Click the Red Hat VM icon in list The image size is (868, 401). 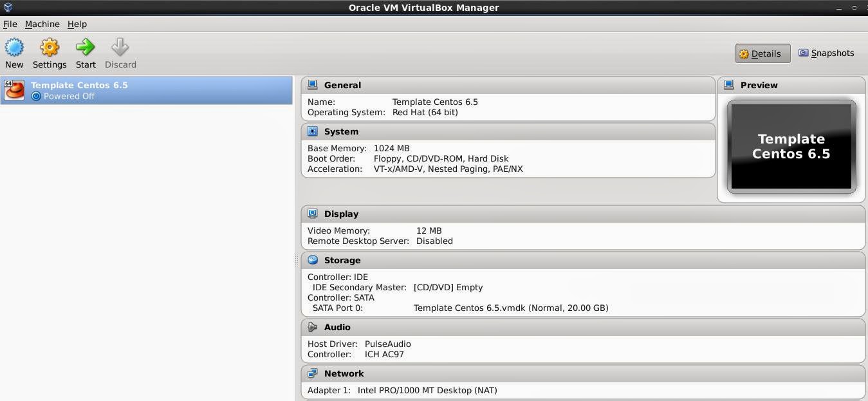pos(14,90)
